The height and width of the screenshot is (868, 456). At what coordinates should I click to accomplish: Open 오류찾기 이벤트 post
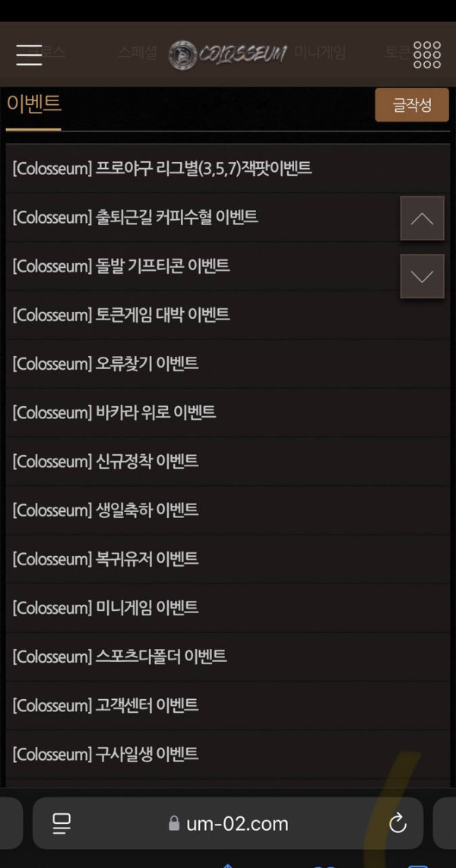(x=228, y=363)
